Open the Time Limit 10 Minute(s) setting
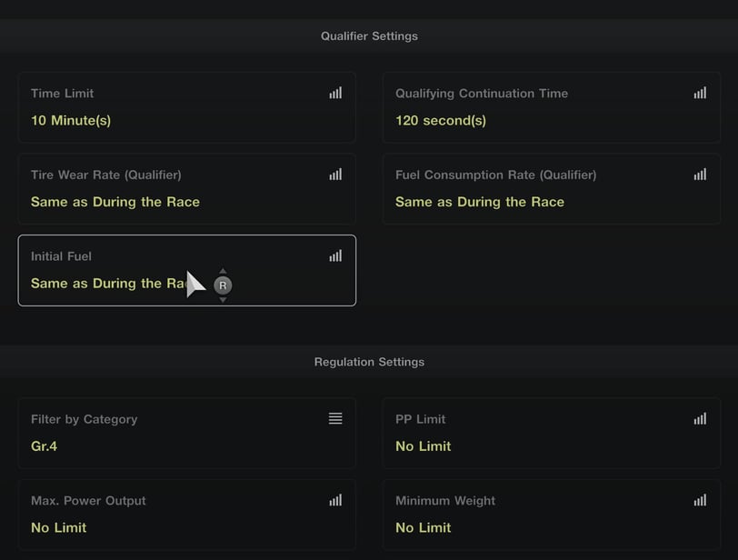This screenshot has height=560, width=738. click(71, 120)
